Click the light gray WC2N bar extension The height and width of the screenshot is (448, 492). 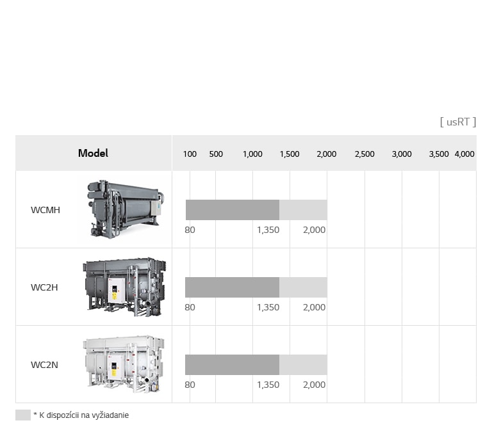[x=303, y=365]
